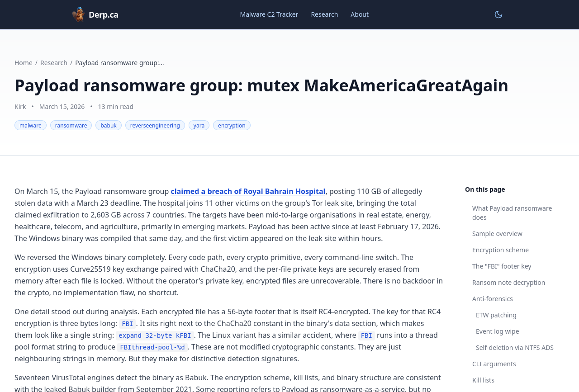Select the encryption tag
Viewport: 579px width, 392px height.
[232, 125]
